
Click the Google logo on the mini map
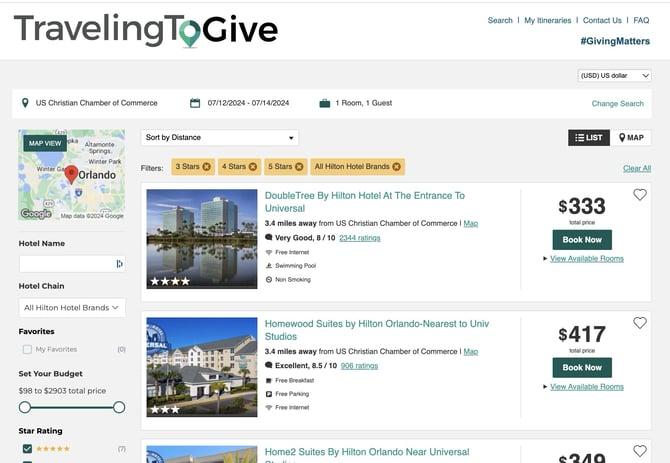[36, 214]
